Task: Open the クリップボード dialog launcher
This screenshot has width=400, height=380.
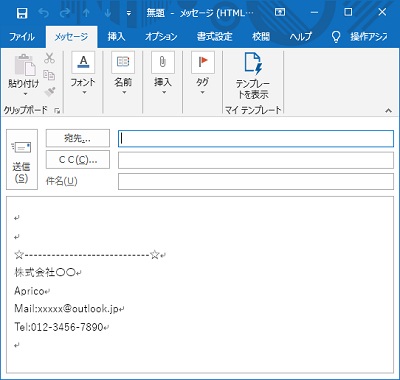Action: [x=57, y=111]
